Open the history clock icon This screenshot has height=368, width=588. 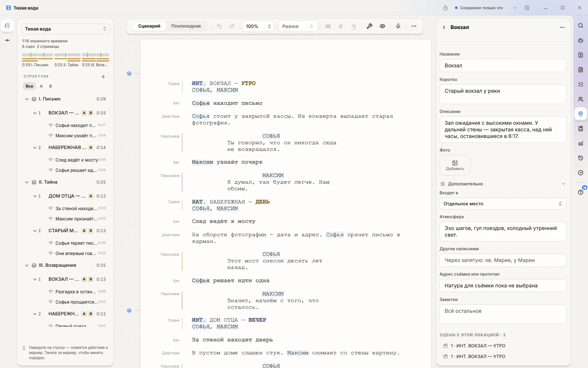(581, 158)
